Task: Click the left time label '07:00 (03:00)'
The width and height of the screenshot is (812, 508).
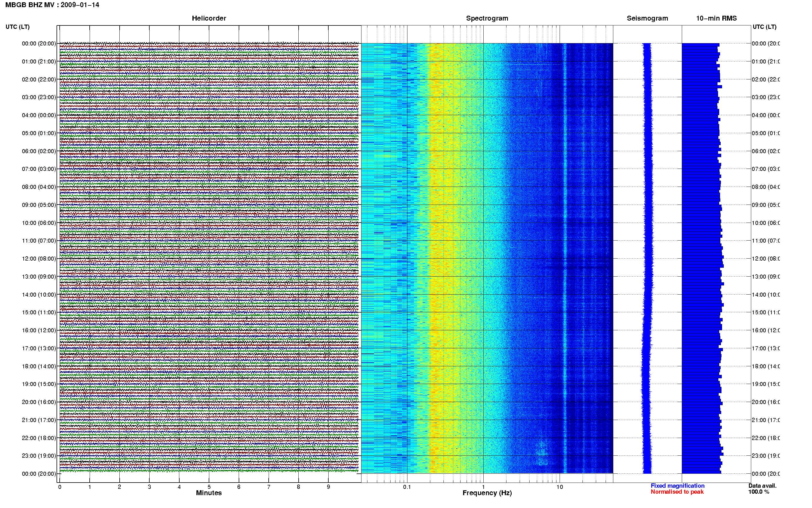Action: tap(39, 169)
